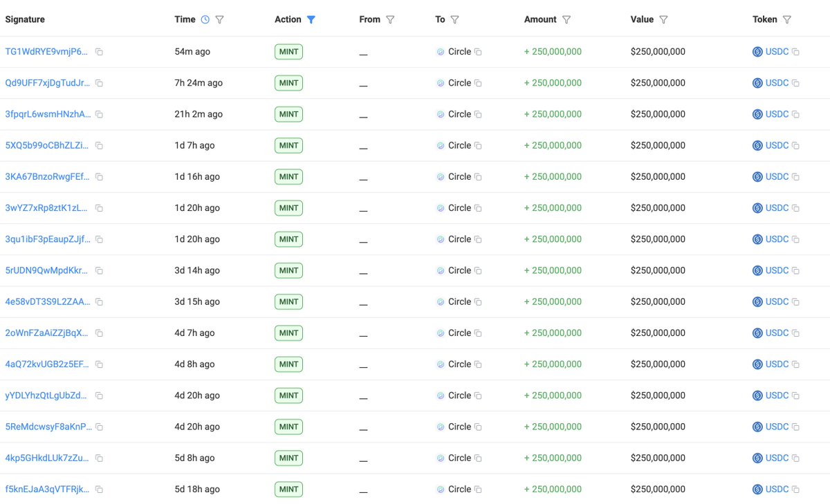
Task: Open the To column filter
Action: pyautogui.click(x=454, y=19)
